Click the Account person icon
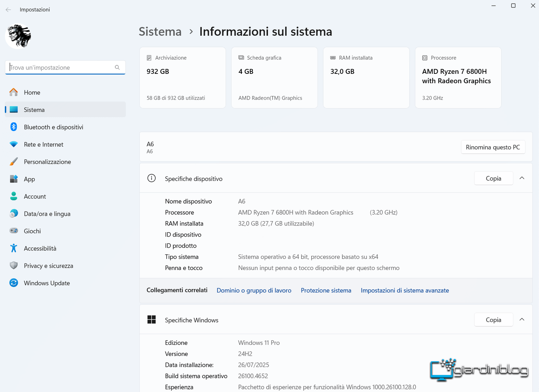Screen dimensions: 539x392 pyautogui.click(x=14, y=197)
